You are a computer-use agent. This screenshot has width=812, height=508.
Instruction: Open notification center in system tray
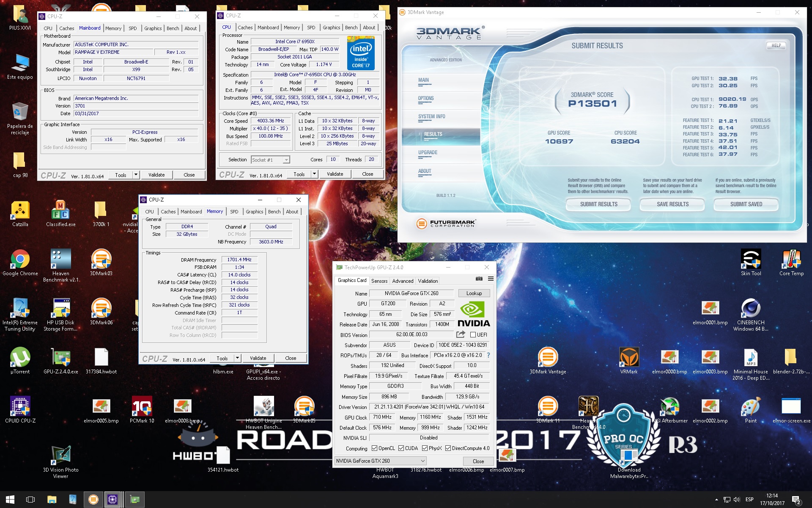(796, 500)
